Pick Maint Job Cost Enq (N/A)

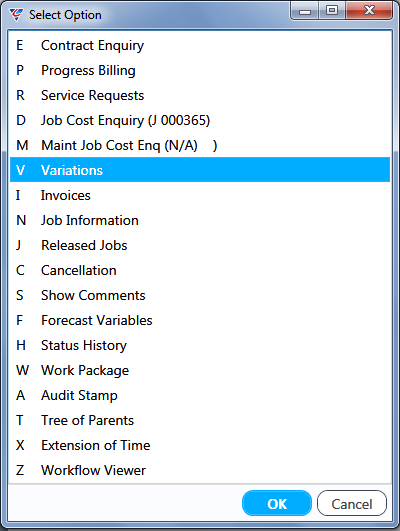[200, 146]
